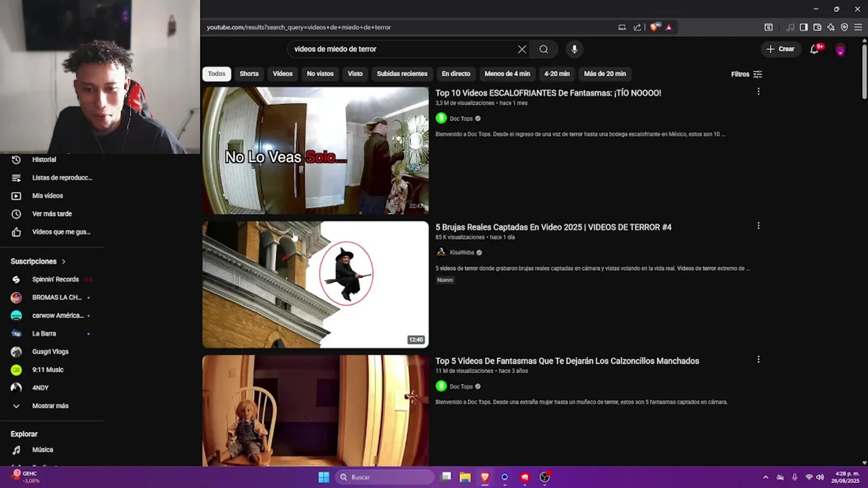Open Brave Leo AI sparkle icon

(831, 27)
